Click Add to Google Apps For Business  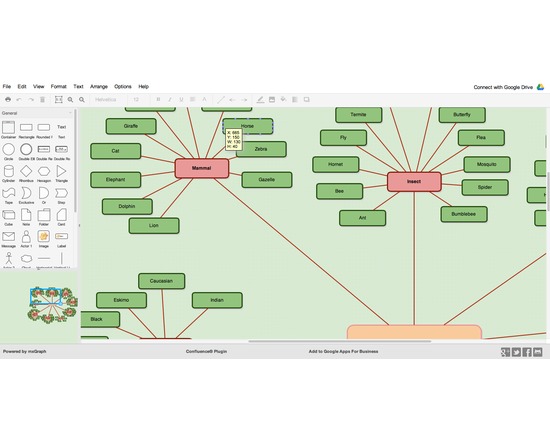pyautogui.click(x=343, y=351)
